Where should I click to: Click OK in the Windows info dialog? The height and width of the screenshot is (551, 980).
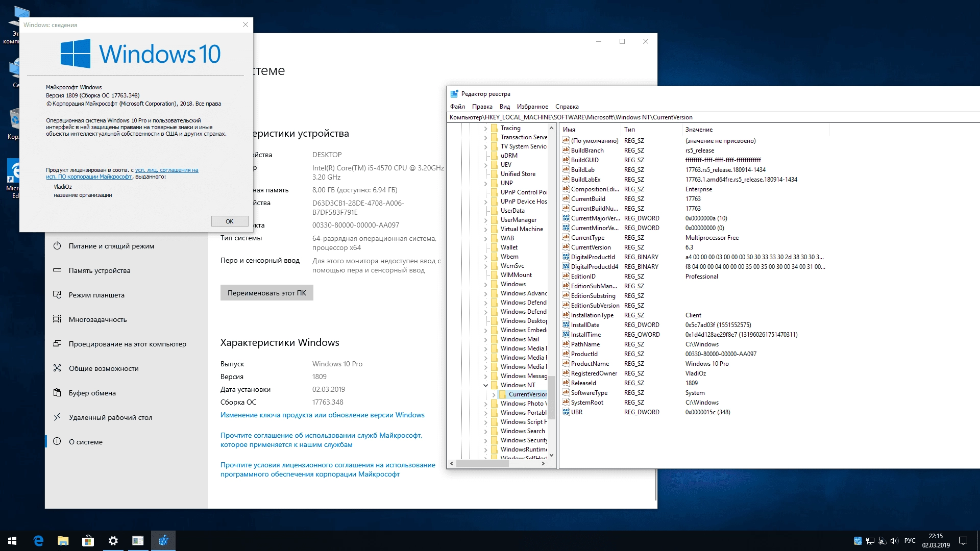(230, 221)
